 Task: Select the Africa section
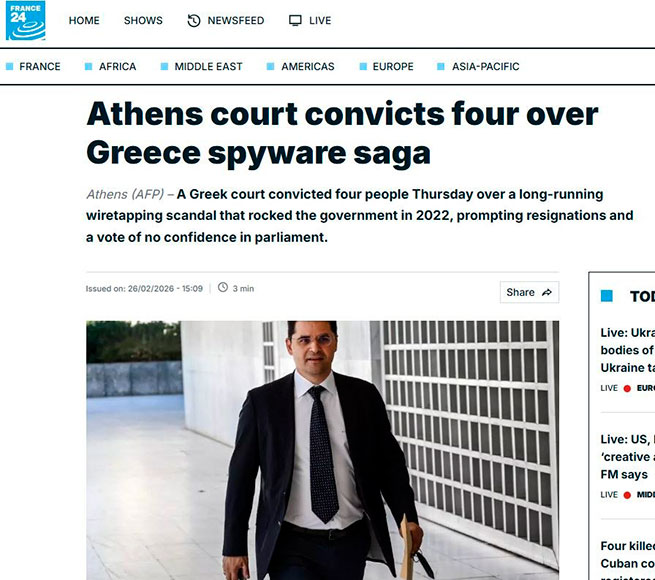(117, 66)
